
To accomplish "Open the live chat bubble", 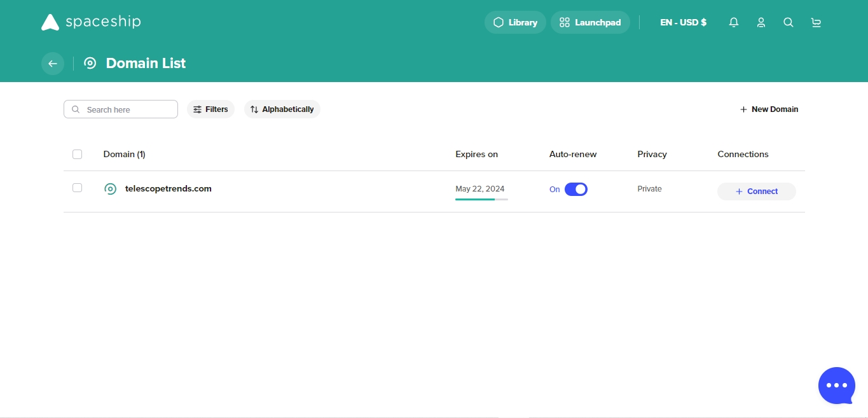I will pos(836,385).
